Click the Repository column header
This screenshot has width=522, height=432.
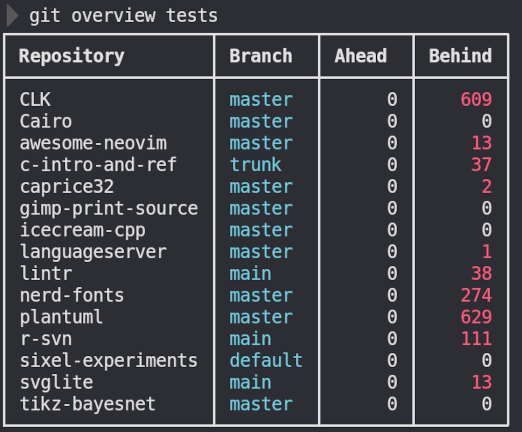[x=72, y=56]
